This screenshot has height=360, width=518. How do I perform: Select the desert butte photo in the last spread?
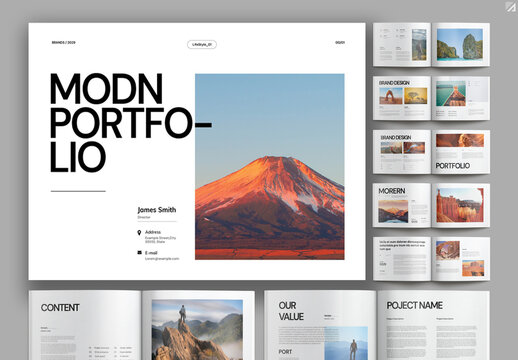(x=473, y=268)
